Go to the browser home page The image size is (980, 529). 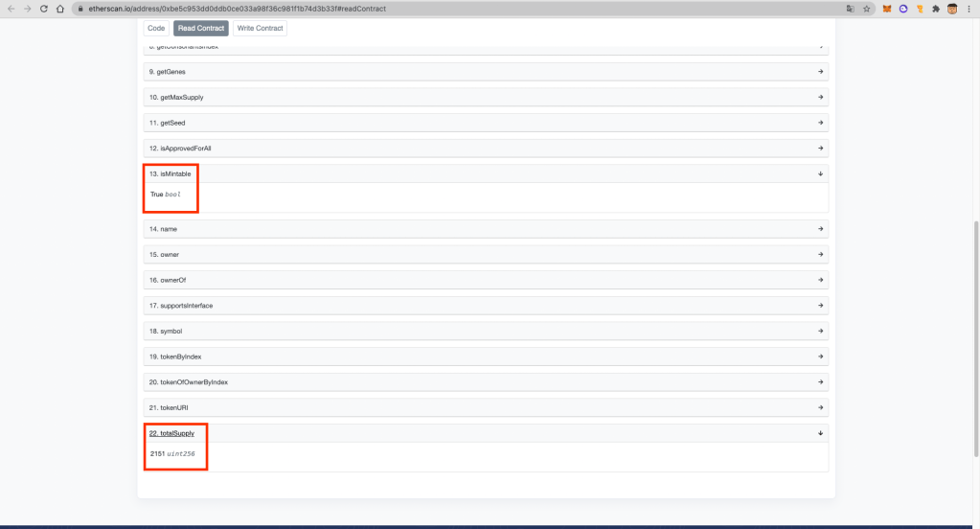pyautogui.click(x=60, y=9)
